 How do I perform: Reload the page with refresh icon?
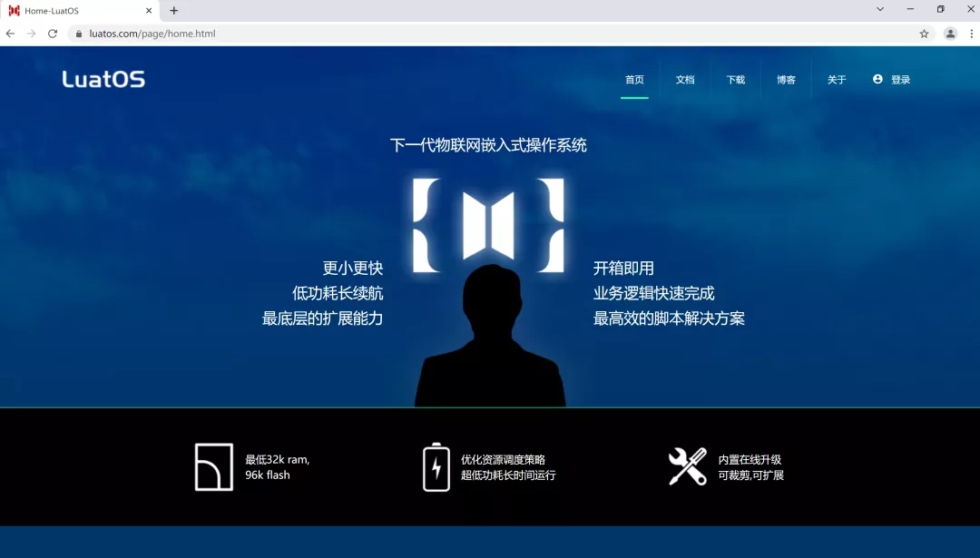(53, 34)
